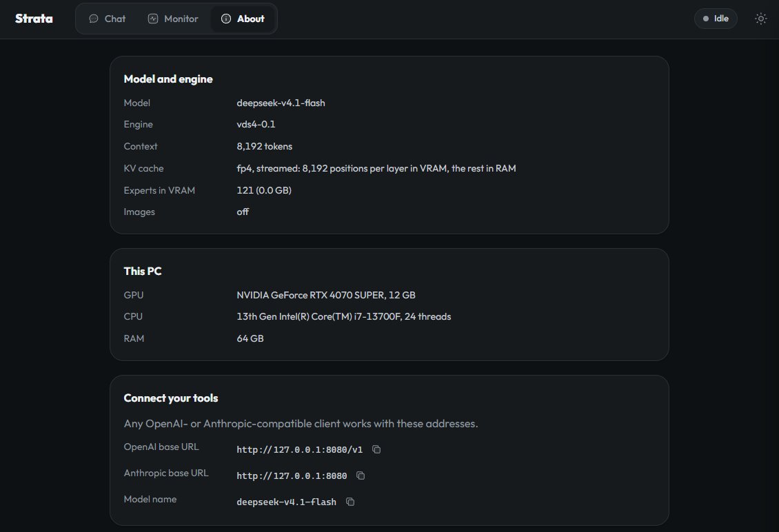Click the RAM label
Viewport: 779px width, 532px height.
[x=134, y=338]
